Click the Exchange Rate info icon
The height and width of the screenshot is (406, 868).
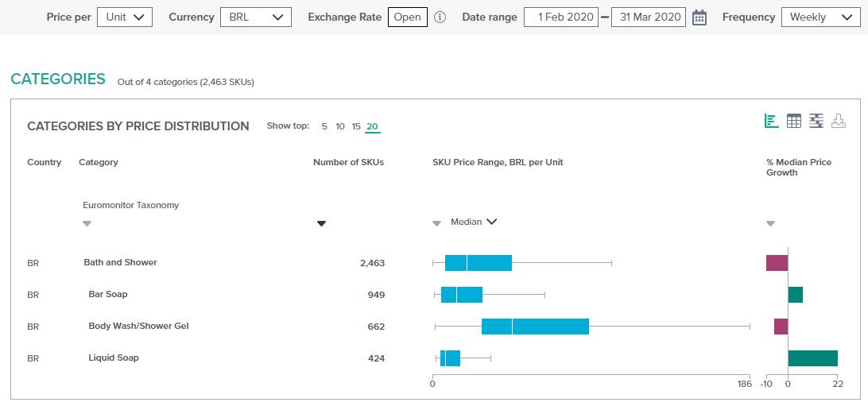point(440,17)
